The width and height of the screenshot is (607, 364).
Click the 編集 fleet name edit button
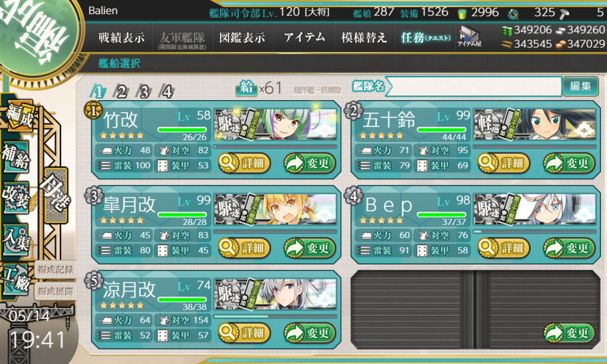tap(580, 86)
